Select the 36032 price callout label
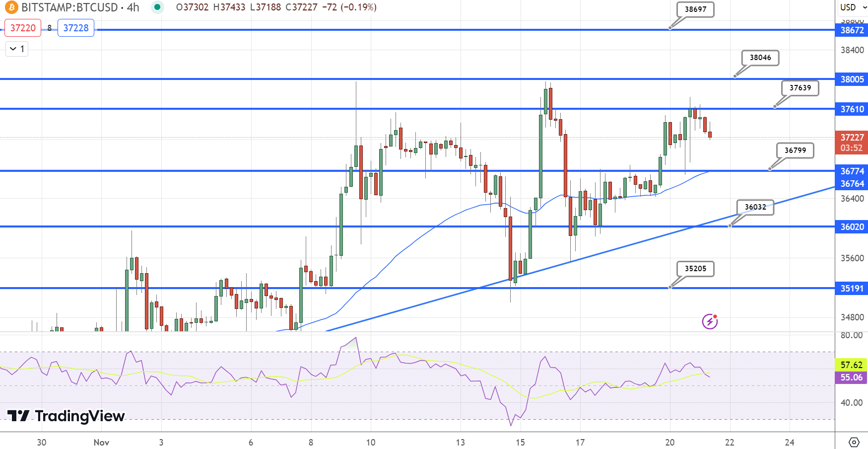 coord(755,207)
